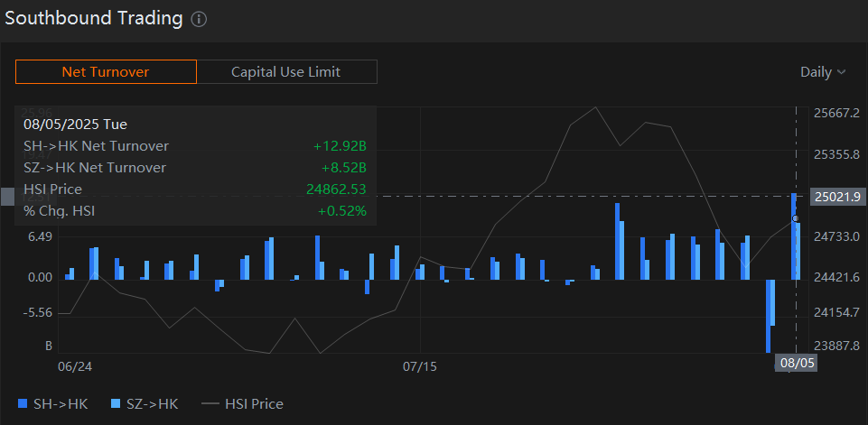The width and height of the screenshot is (868, 425).
Task: Click the 24733.0 right axis label
Action: 836,236
